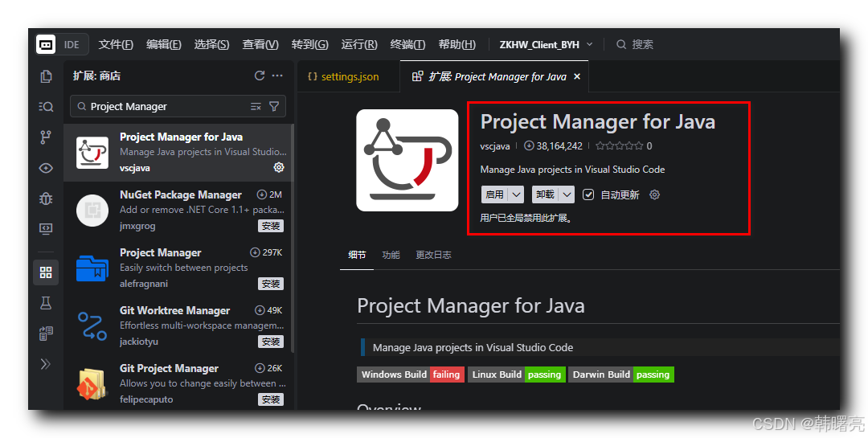Image resolution: width=868 pixels, height=438 pixels.
Task: Select the 功能 features tab
Action: [391, 255]
